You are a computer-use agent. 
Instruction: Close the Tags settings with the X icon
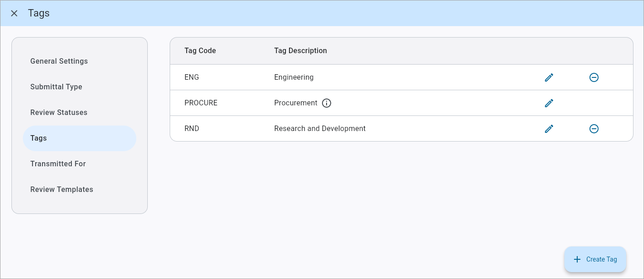[x=14, y=13]
